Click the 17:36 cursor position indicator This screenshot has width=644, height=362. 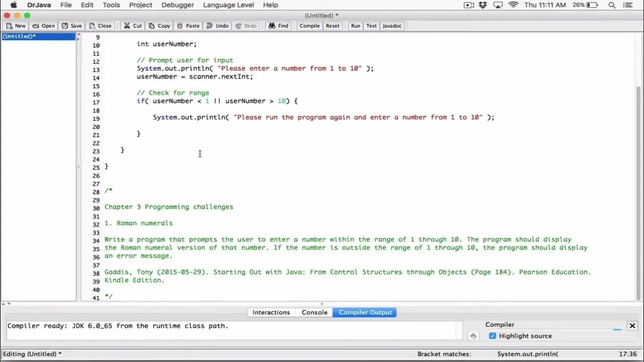click(x=628, y=354)
